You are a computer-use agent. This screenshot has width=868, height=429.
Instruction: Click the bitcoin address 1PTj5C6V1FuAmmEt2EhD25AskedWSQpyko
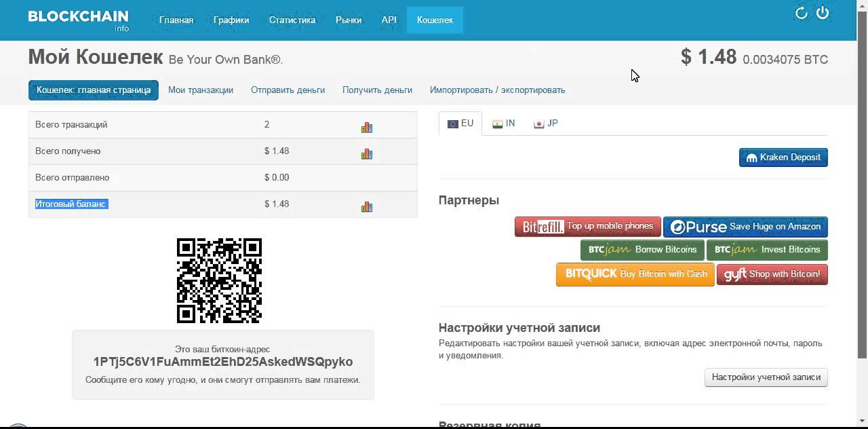(223, 362)
